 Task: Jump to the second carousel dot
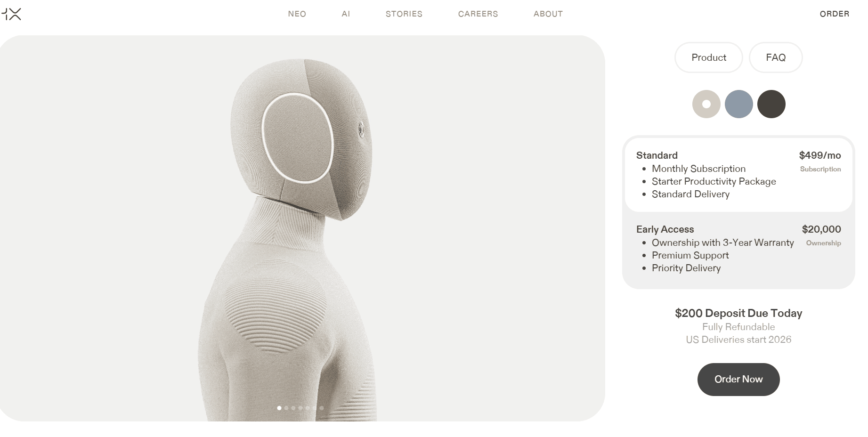click(x=286, y=408)
